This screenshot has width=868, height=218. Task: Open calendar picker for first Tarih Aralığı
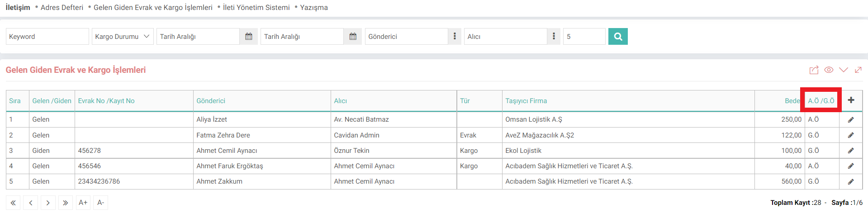click(249, 37)
